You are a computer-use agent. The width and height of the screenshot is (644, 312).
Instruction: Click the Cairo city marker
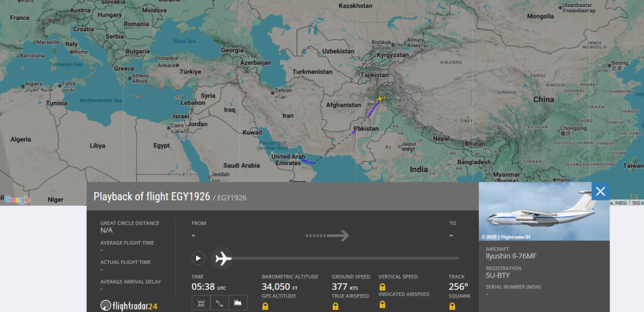click(x=169, y=128)
